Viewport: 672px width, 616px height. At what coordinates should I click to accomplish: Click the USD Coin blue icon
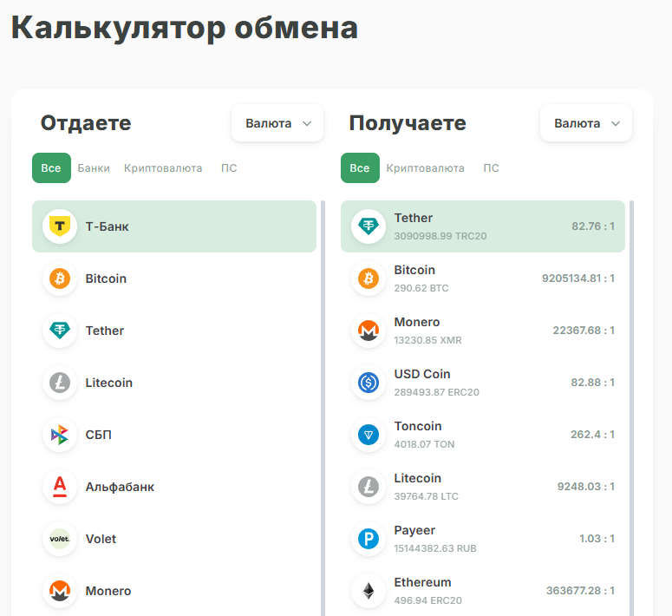point(369,383)
